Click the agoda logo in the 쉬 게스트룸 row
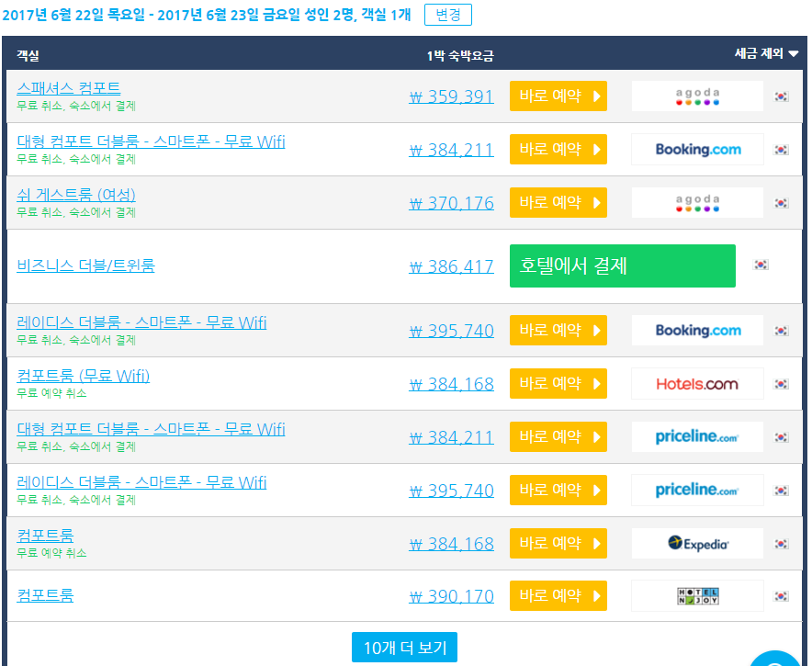This screenshot has height=666, width=812. coord(697,202)
